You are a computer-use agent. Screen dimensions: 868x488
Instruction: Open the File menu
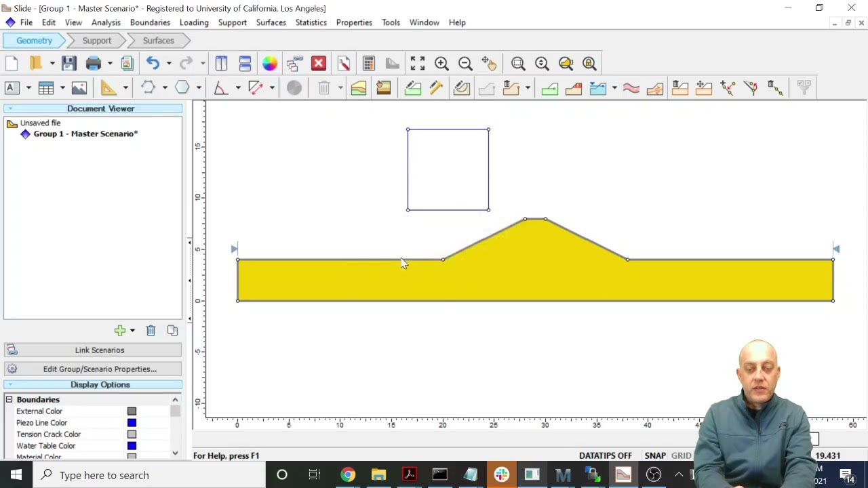tap(26, 22)
